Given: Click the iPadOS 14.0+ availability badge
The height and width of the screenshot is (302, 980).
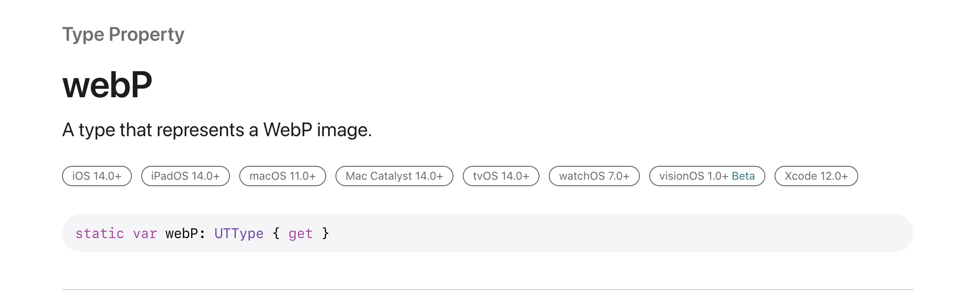Looking at the screenshot, I should [x=185, y=176].
